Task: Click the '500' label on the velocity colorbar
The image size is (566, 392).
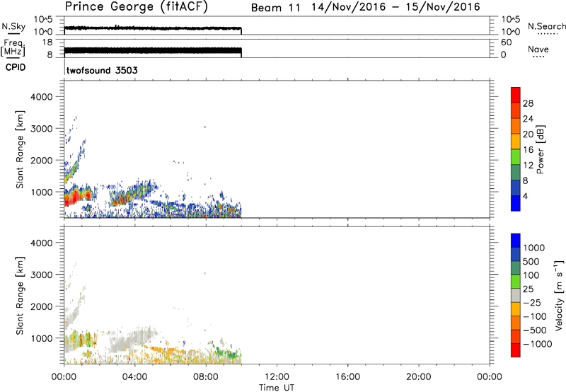Action: tap(531, 262)
